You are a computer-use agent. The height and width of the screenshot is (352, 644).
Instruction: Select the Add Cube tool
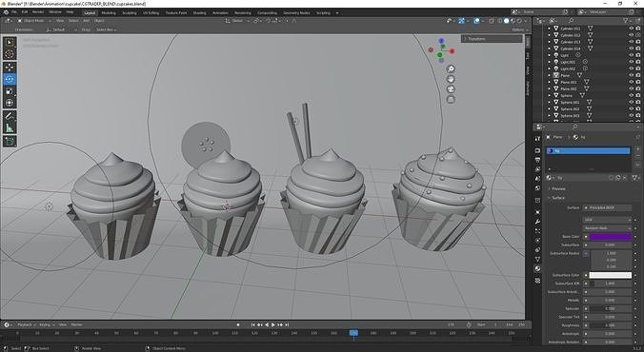[x=10, y=142]
